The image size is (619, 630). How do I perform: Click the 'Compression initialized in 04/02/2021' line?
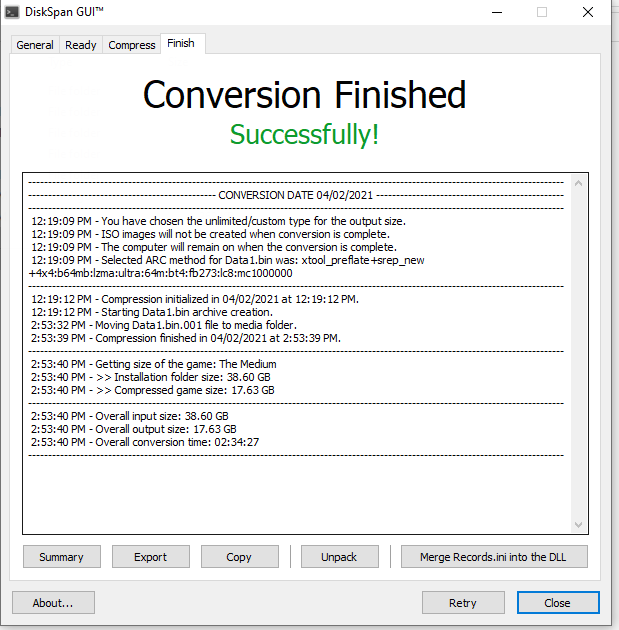coord(195,299)
